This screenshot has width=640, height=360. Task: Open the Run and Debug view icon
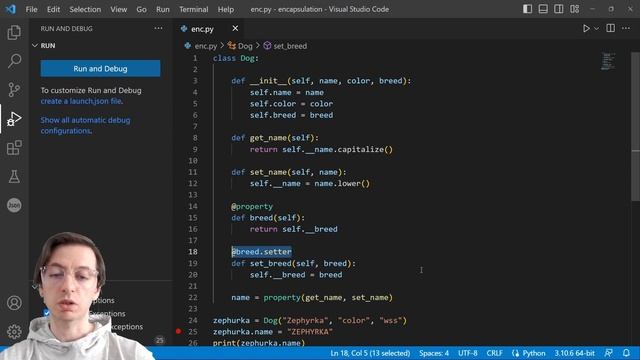pyautogui.click(x=14, y=119)
